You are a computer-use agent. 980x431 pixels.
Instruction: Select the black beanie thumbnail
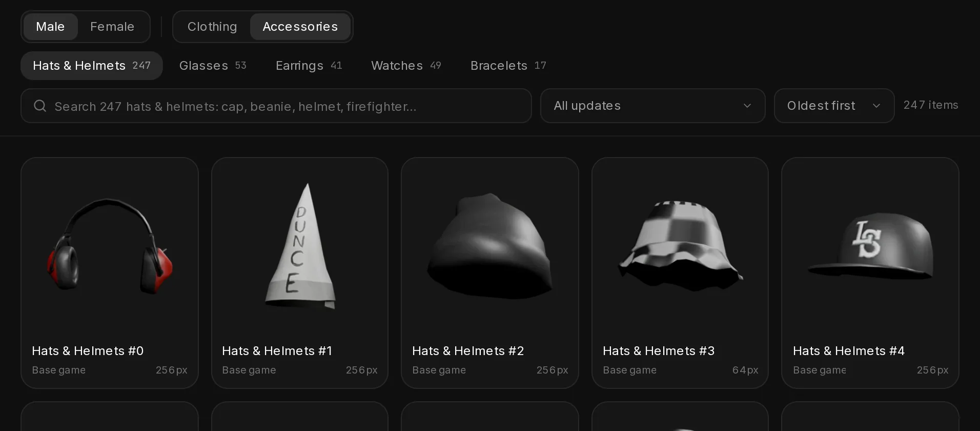tap(490, 245)
